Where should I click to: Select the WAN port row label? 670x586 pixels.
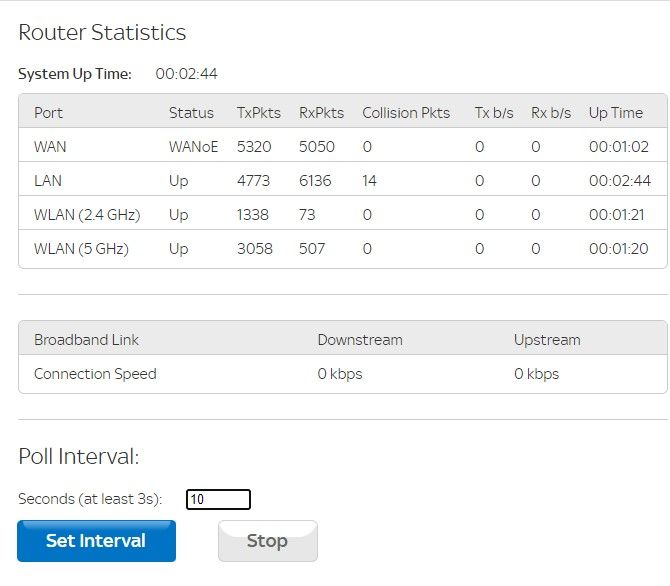(x=50, y=147)
